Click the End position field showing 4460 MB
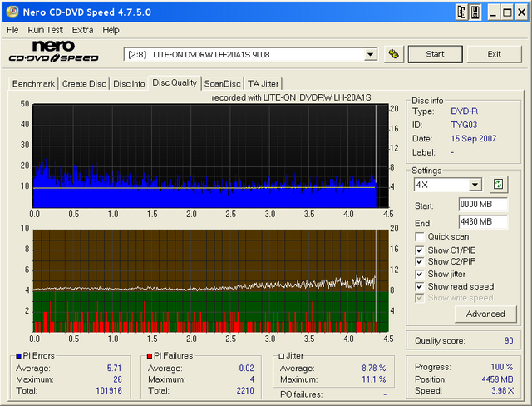The height and width of the screenshot is (406, 532). point(483,221)
